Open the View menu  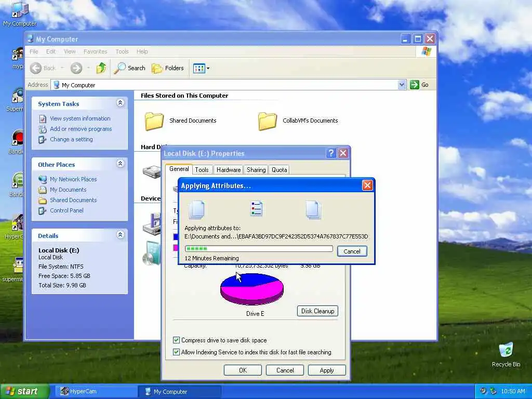pos(70,51)
